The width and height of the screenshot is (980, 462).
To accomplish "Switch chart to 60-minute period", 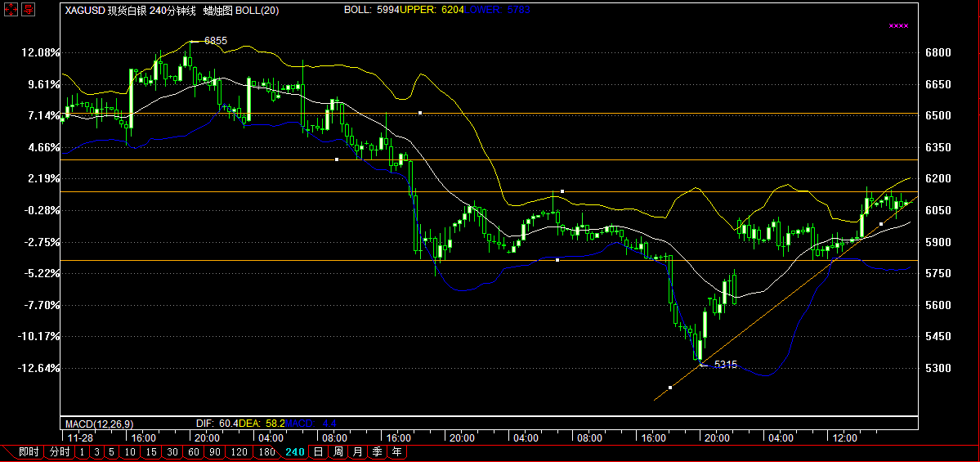I will [193, 451].
